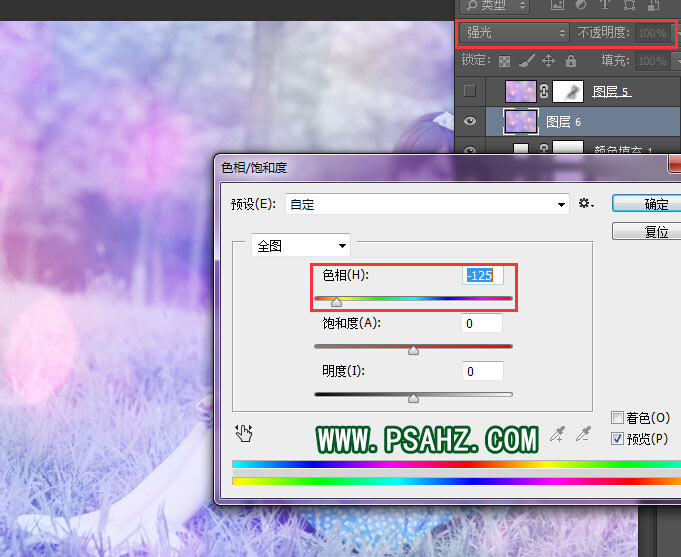The width and height of the screenshot is (681, 557).
Task: Open the 强光 blend mode dropdown
Action: coord(514,33)
